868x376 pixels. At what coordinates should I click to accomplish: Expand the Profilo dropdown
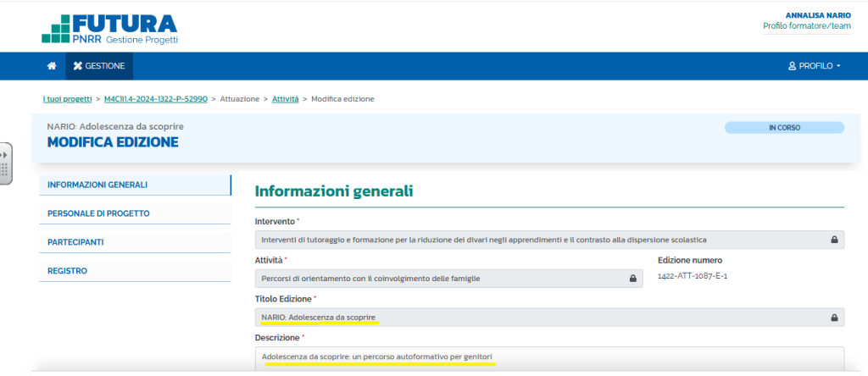814,66
